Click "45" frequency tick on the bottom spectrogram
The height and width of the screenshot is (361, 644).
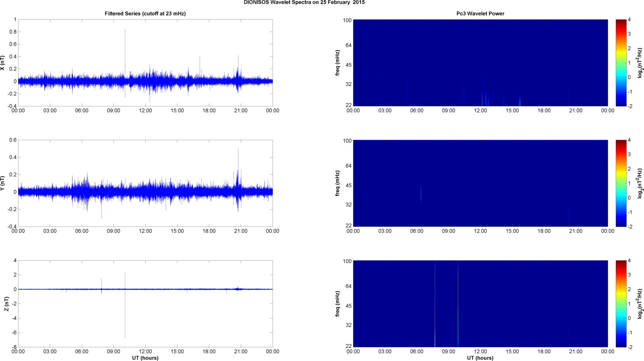tap(349, 306)
